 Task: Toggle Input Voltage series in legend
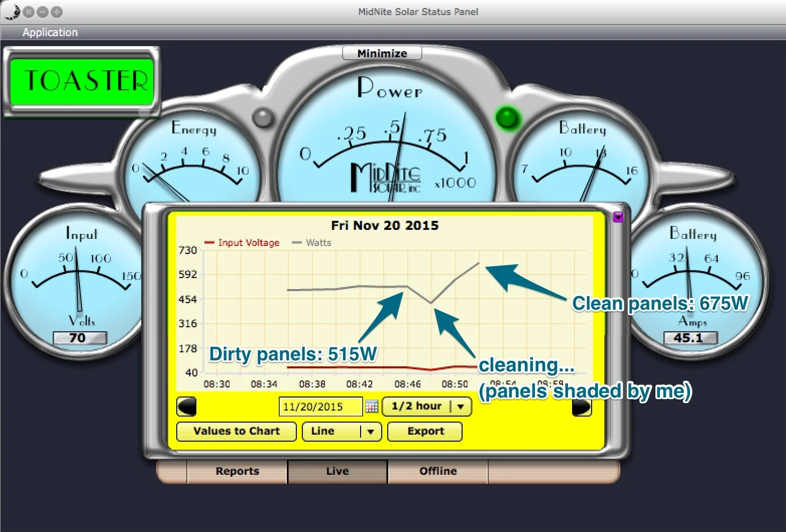point(242,243)
